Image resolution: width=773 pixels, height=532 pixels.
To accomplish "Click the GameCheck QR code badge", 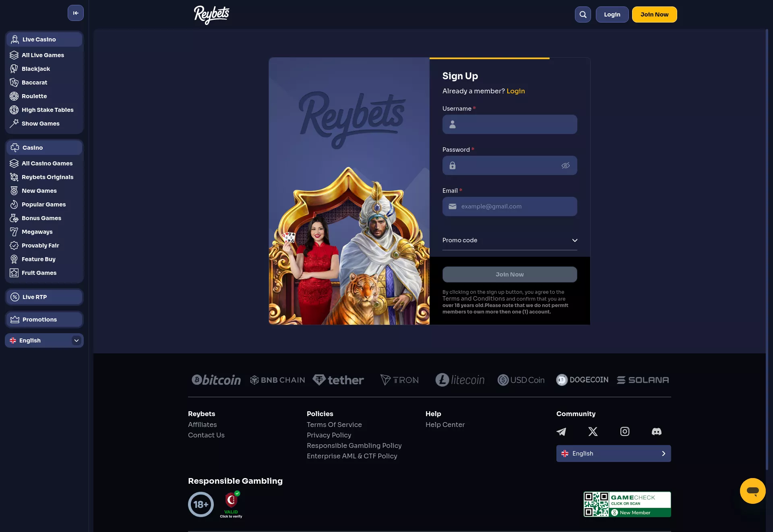I will [627, 504].
